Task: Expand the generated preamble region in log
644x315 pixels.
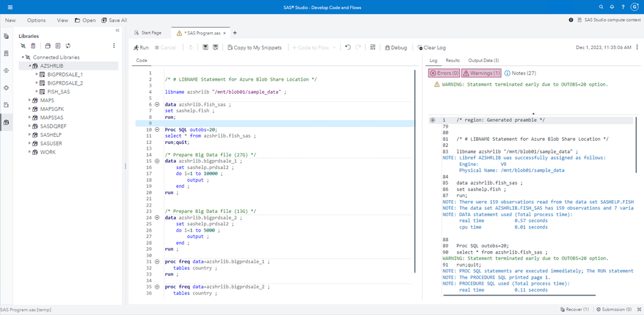Action: [433, 120]
